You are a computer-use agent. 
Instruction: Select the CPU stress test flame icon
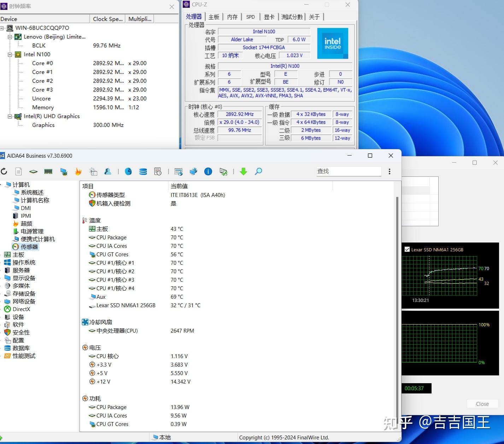tap(78, 171)
